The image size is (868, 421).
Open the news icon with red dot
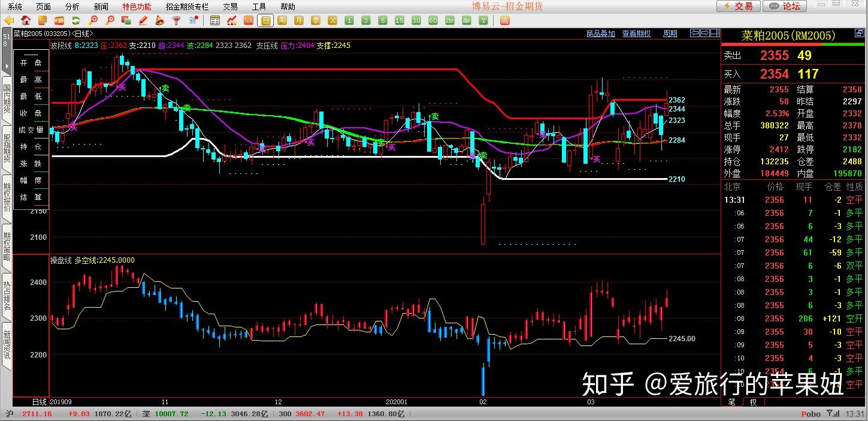[x=193, y=20]
